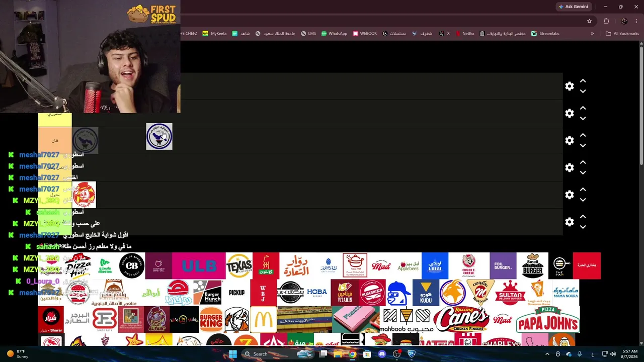
Task: Move the first tier row up
Action: [x=583, y=81]
